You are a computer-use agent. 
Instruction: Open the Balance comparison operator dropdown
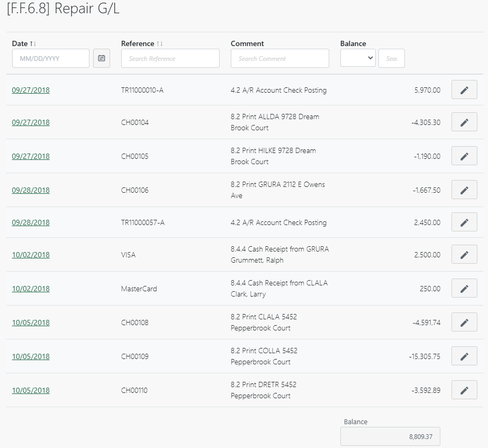[x=358, y=58]
